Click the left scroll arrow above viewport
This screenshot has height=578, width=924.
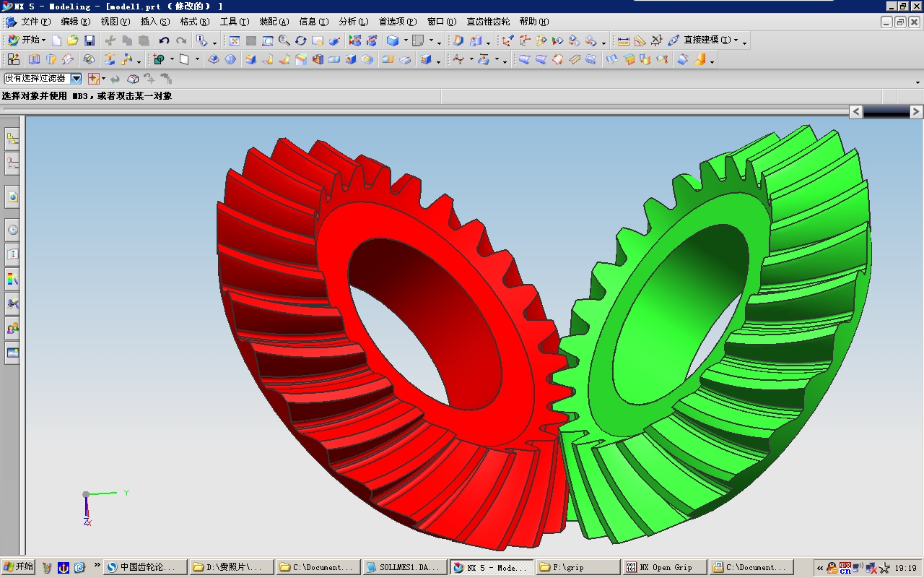click(x=855, y=111)
